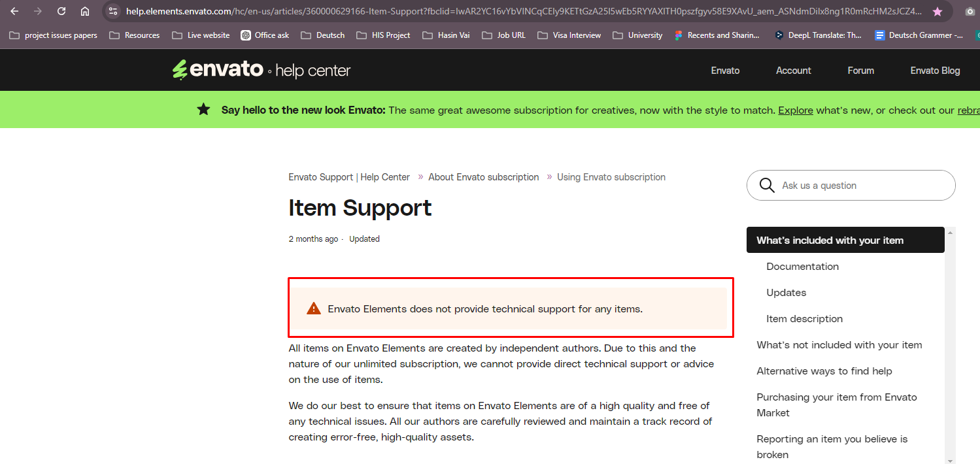Visit the Envato Blog from the header

(x=935, y=71)
